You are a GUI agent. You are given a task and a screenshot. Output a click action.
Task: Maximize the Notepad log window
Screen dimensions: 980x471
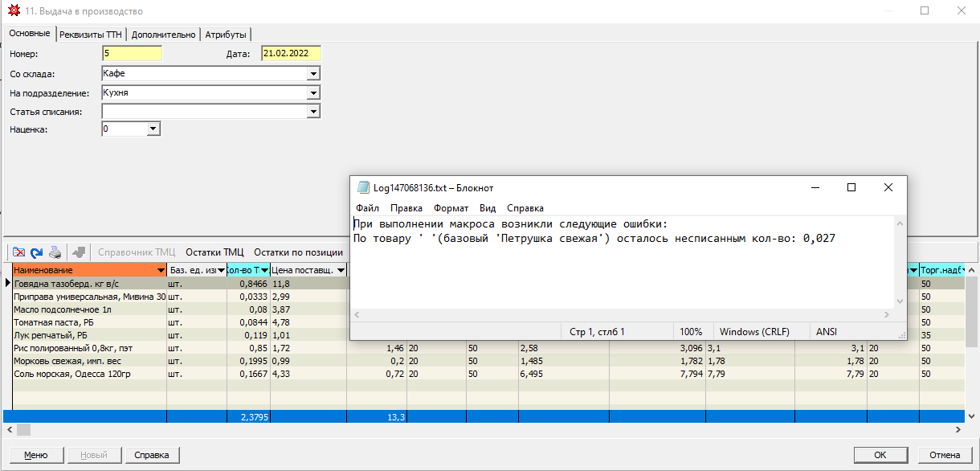point(851,187)
